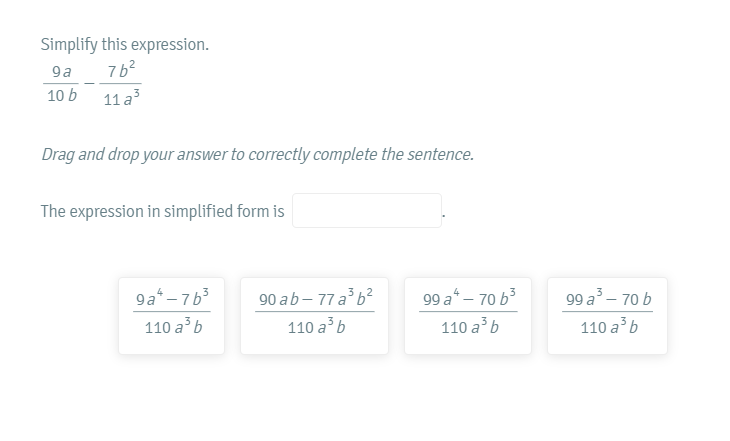Click the denominator of the third answer tile
The height and width of the screenshot is (441, 730).
coord(469,328)
